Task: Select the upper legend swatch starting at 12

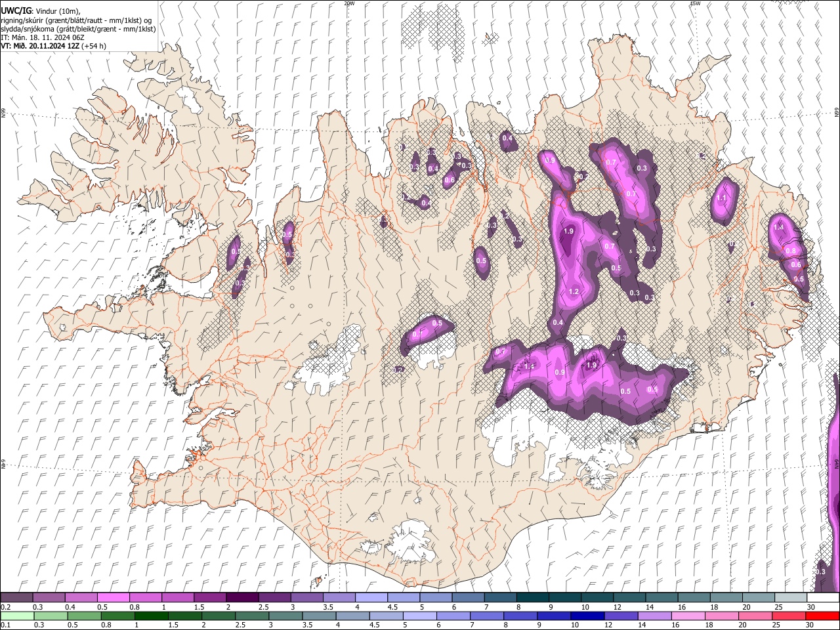Action: (x=628, y=598)
